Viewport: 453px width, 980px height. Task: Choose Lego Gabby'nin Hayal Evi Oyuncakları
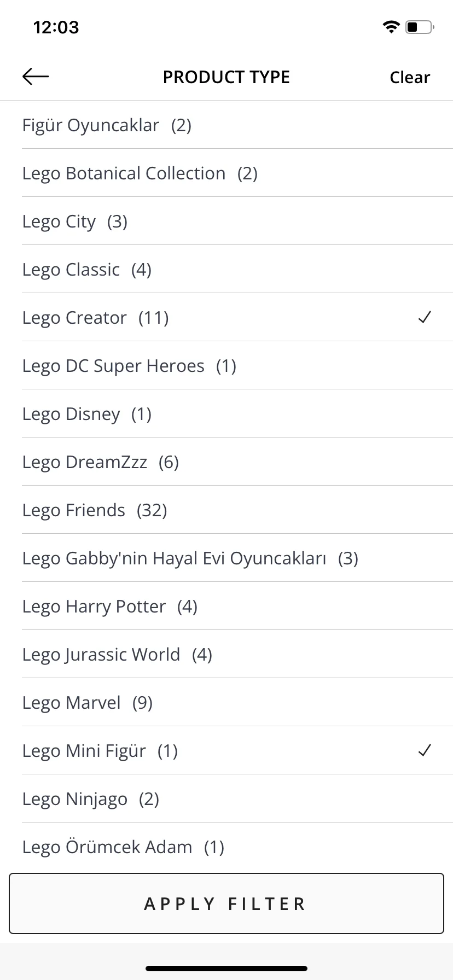pos(237,558)
